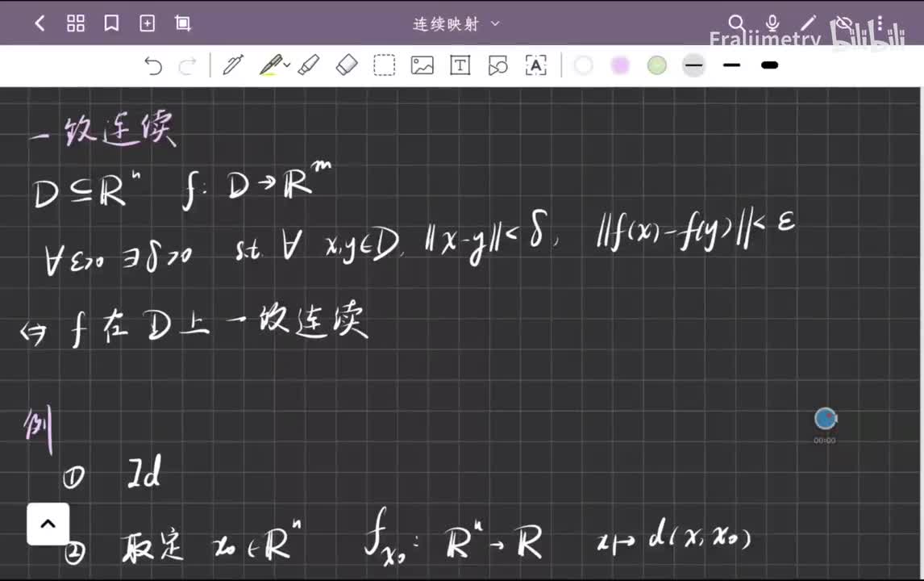Choose the white color swatch
This screenshot has width=924, height=581.
tap(584, 65)
